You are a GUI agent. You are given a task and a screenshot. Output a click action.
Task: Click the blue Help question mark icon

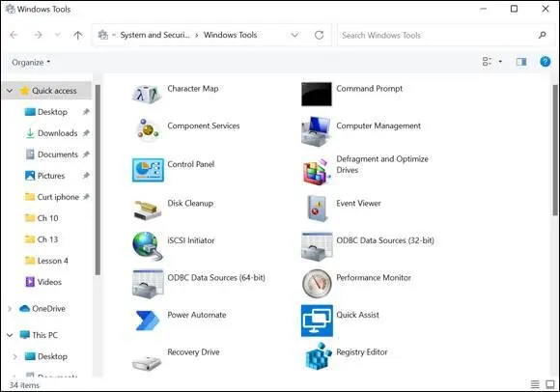coord(545,62)
